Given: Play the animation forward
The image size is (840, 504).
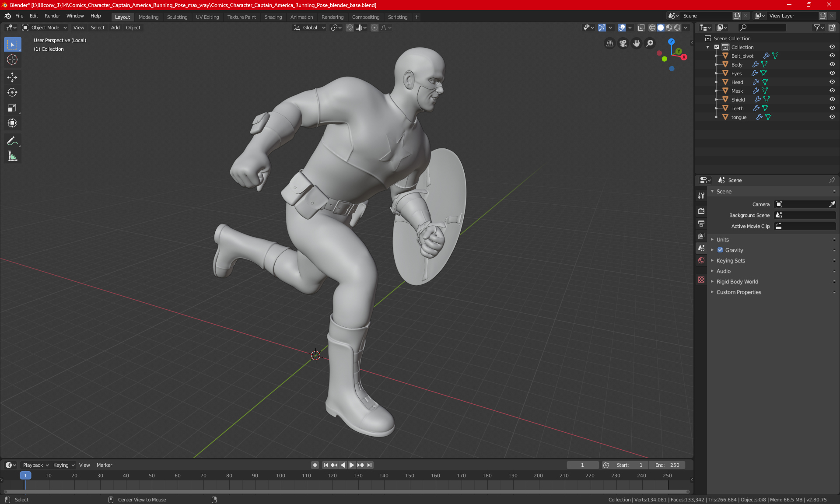Looking at the screenshot, I should 351,465.
